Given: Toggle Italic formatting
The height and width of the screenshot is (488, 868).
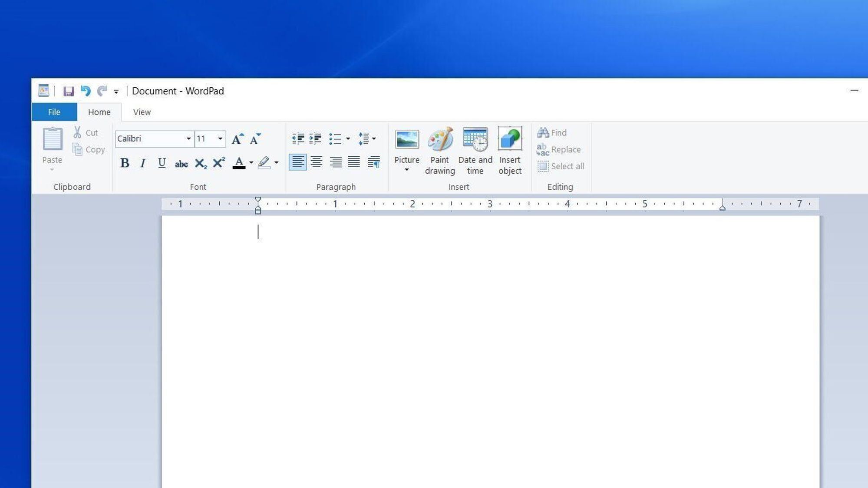Looking at the screenshot, I should [x=143, y=163].
